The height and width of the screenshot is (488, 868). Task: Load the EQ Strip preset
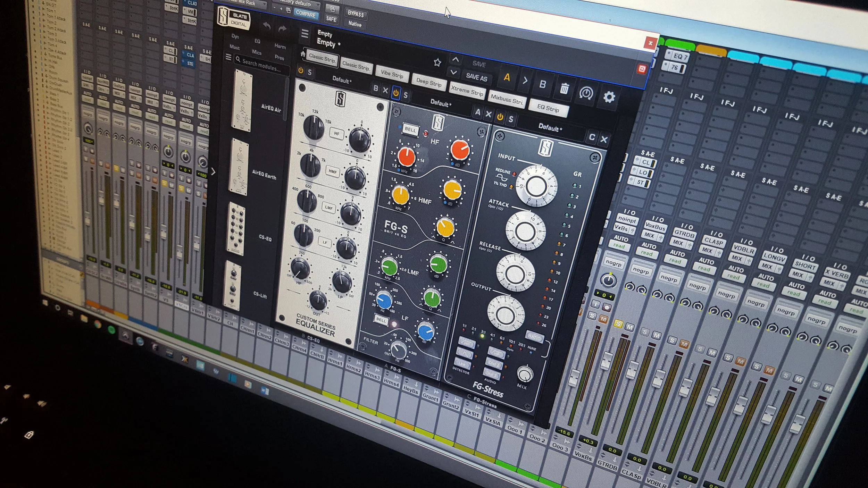click(x=548, y=108)
